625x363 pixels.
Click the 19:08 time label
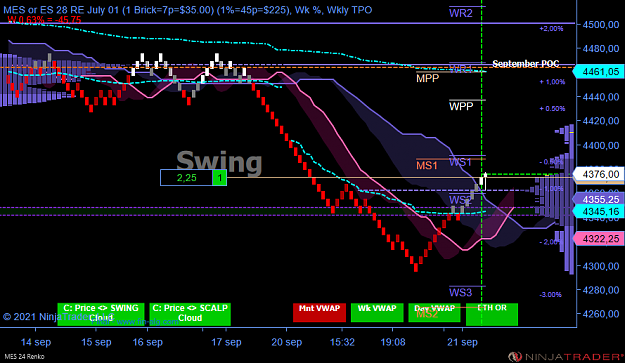tap(393, 342)
